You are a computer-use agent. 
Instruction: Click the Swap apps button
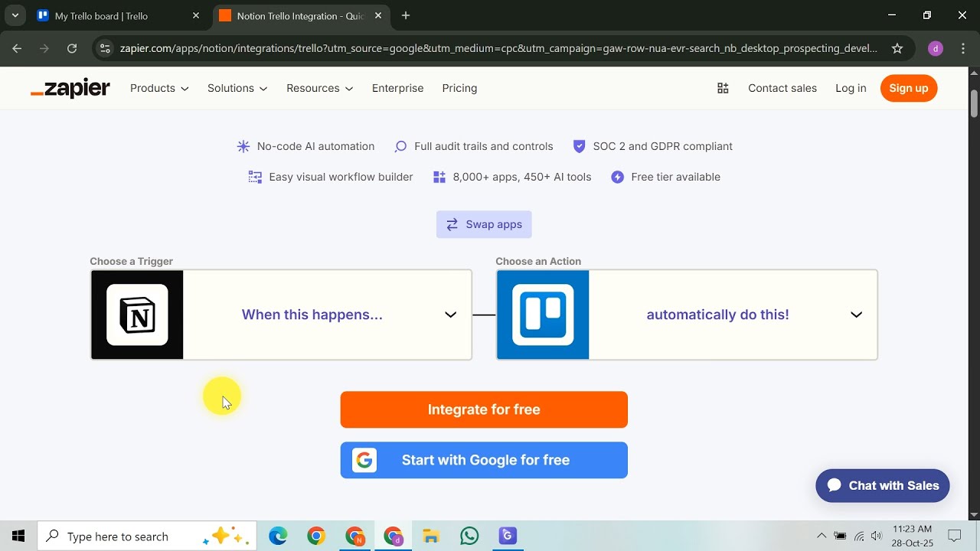484,224
